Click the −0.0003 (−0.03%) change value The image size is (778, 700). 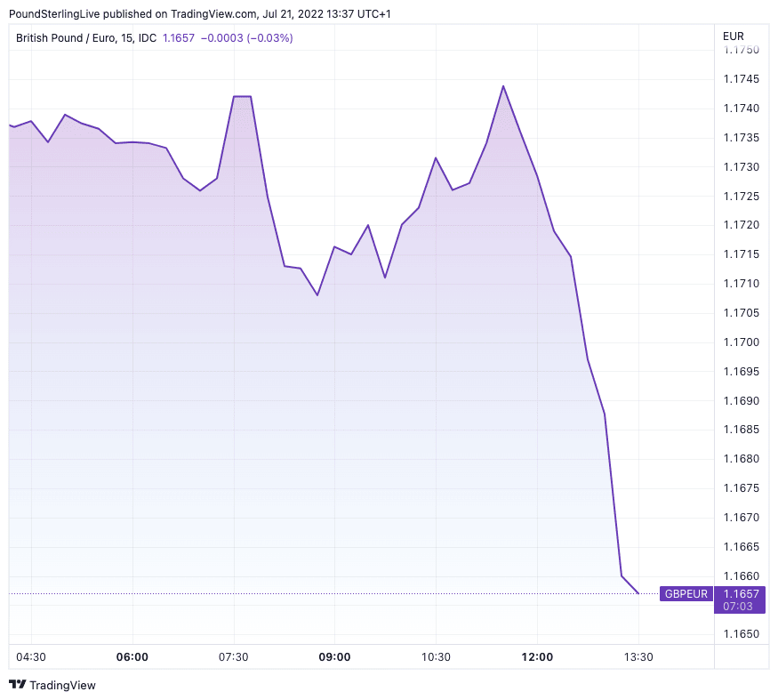(x=247, y=38)
